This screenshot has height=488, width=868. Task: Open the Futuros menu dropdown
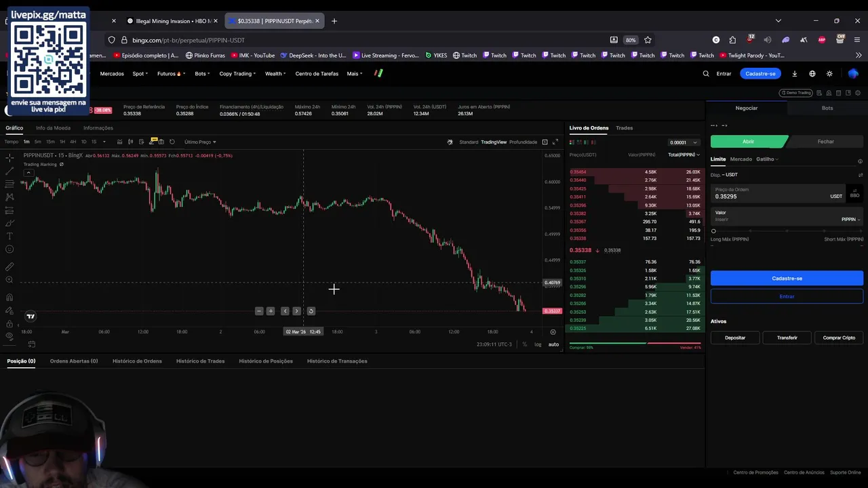(x=170, y=73)
